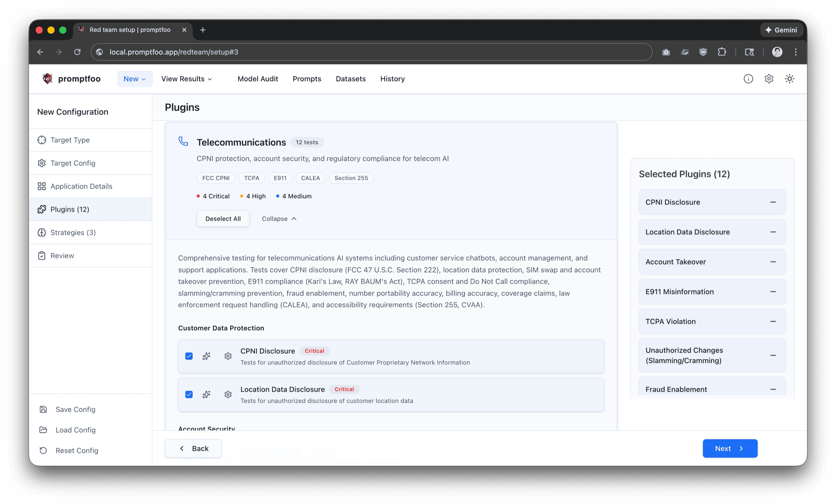
Task: Select Application Details in sidebar
Action: [81, 186]
